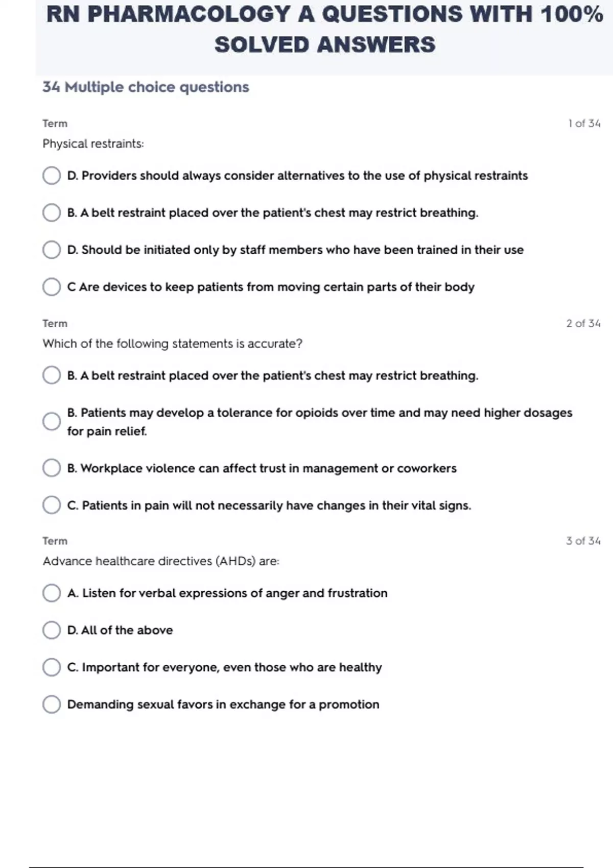Image resolution: width=613 pixels, height=868 pixels.
Task: Select belt restraint option in question 2
Action: coord(51,376)
